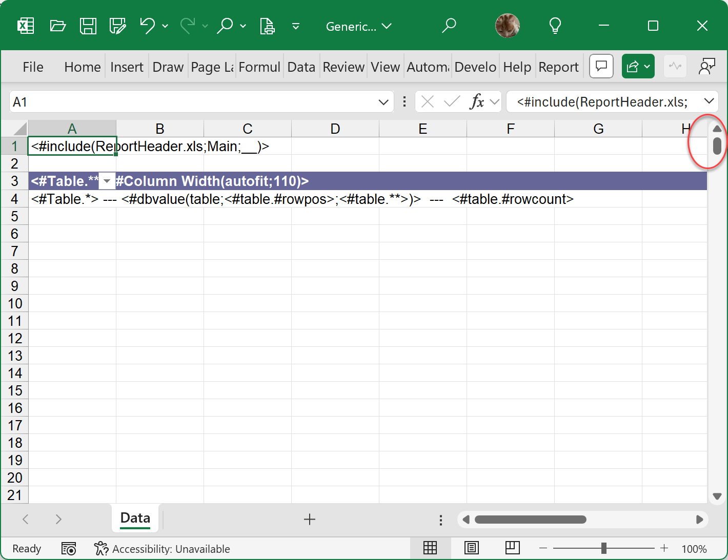The width and height of the screenshot is (728, 560).
Task: Select the Data sheet tab
Action: pos(135,518)
